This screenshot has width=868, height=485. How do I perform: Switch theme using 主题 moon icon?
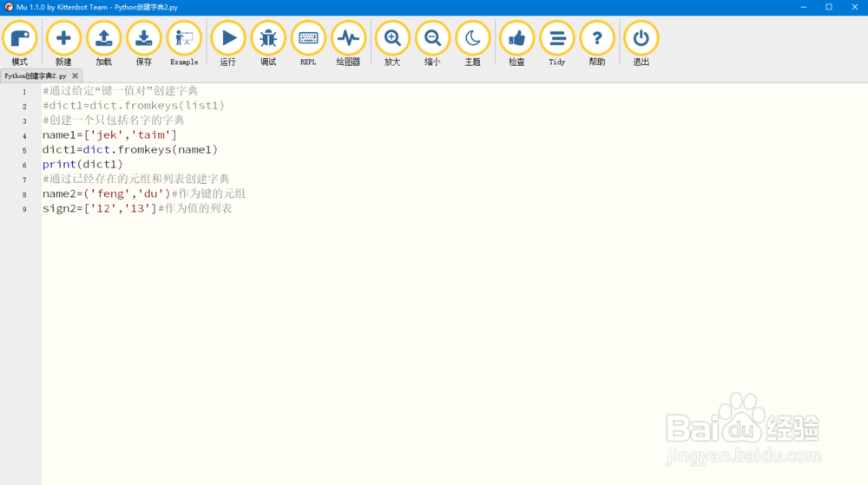[x=473, y=43]
